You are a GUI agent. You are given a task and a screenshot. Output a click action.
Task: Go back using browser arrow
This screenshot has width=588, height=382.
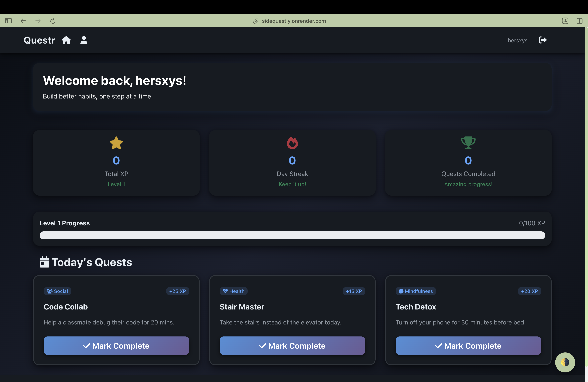[23, 21]
